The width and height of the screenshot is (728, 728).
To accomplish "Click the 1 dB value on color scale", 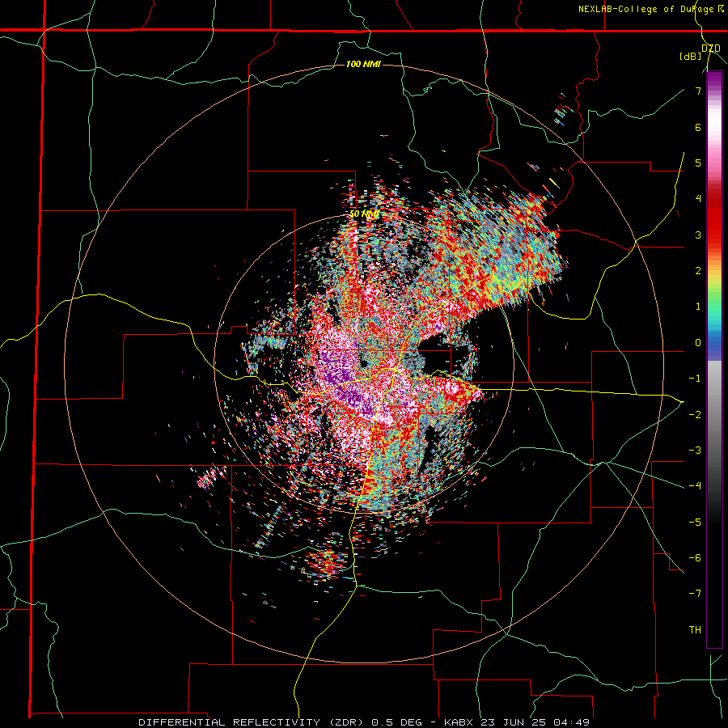I will 698,307.
